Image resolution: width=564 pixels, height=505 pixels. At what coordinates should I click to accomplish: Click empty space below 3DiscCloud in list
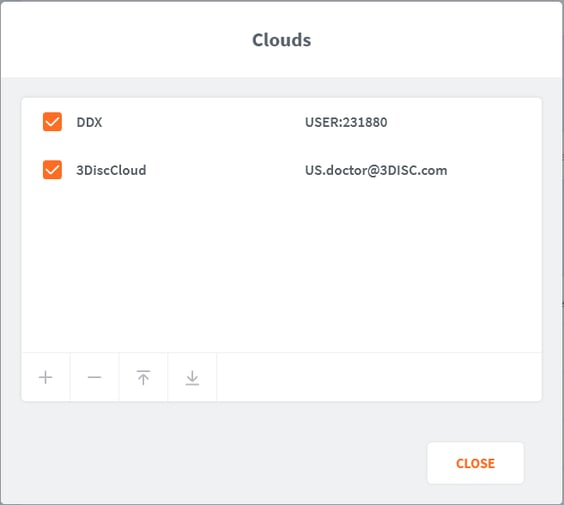point(282,266)
